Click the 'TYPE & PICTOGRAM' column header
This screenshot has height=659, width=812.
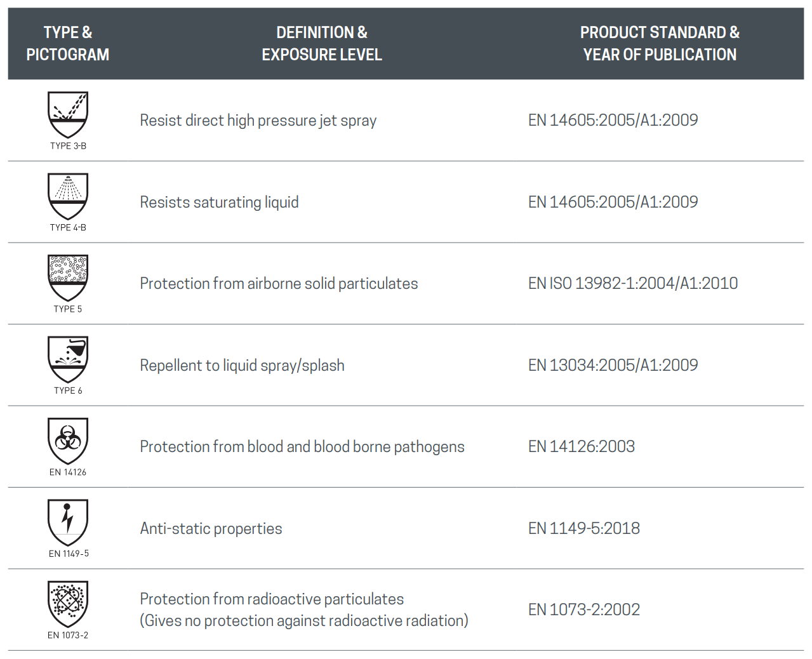pos(68,43)
